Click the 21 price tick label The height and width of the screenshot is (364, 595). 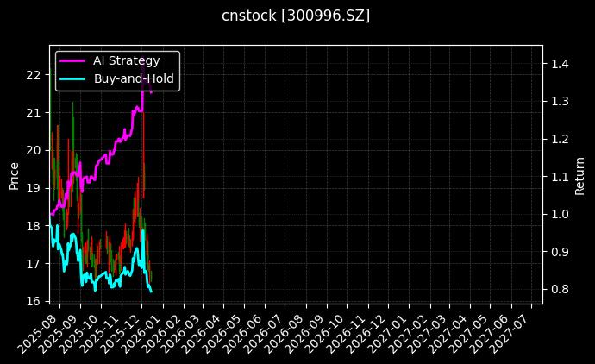click(33, 113)
